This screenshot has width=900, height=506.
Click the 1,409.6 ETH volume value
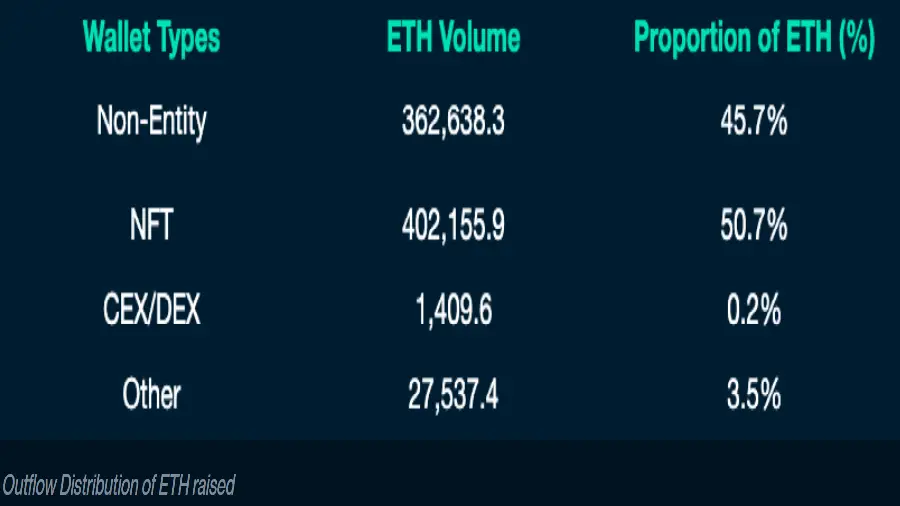[453, 312]
